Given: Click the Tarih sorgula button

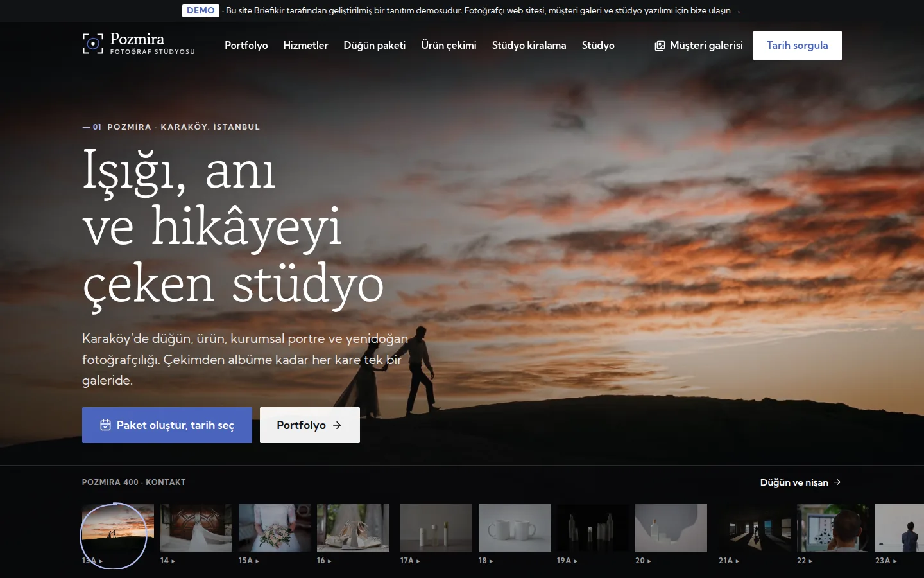Looking at the screenshot, I should click(x=798, y=46).
